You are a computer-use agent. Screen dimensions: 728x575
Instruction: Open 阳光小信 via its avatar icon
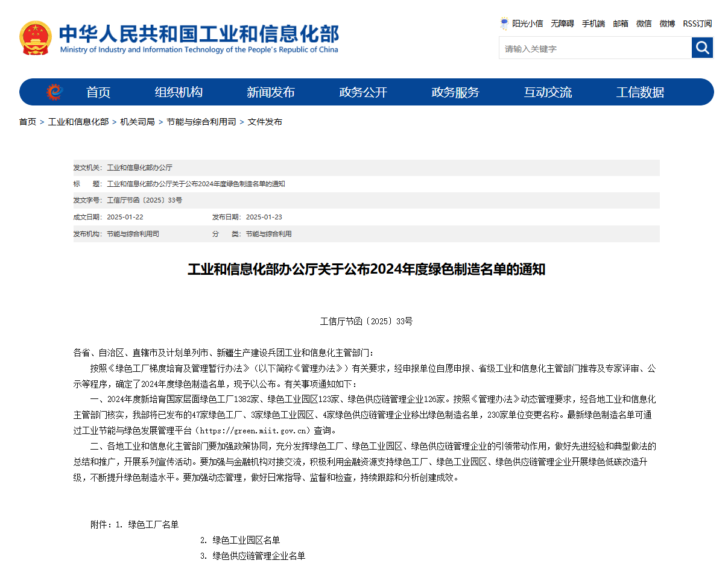coord(504,24)
